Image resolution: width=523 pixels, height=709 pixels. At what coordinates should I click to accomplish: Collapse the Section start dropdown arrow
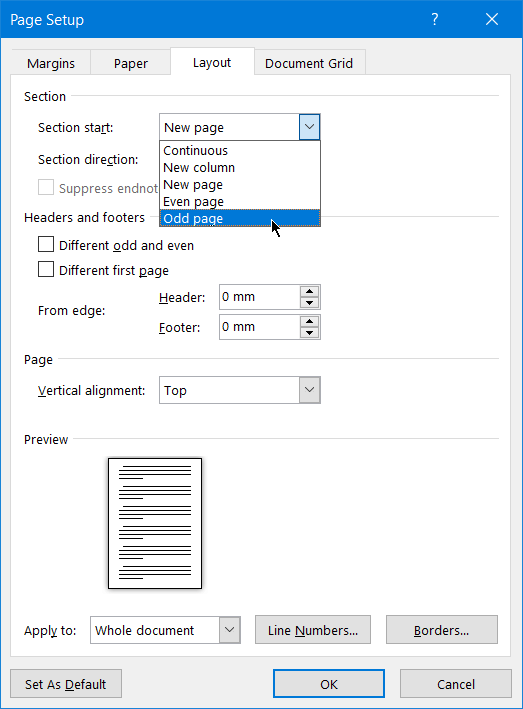click(310, 127)
